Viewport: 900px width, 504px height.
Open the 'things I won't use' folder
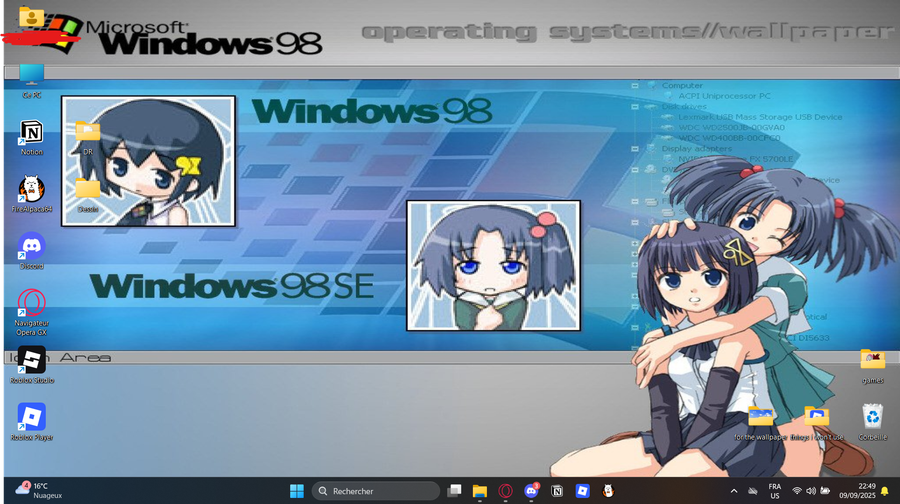[817, 423]
